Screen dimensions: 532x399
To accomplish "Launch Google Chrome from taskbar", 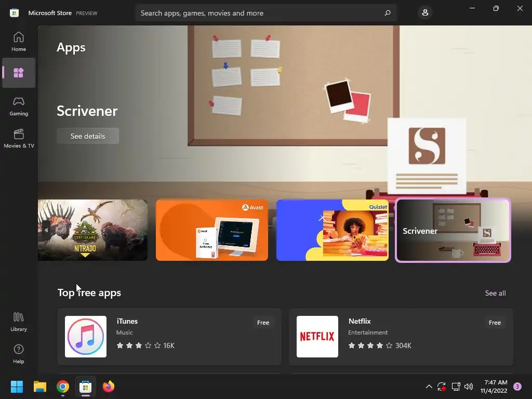I will coord(63,387).
